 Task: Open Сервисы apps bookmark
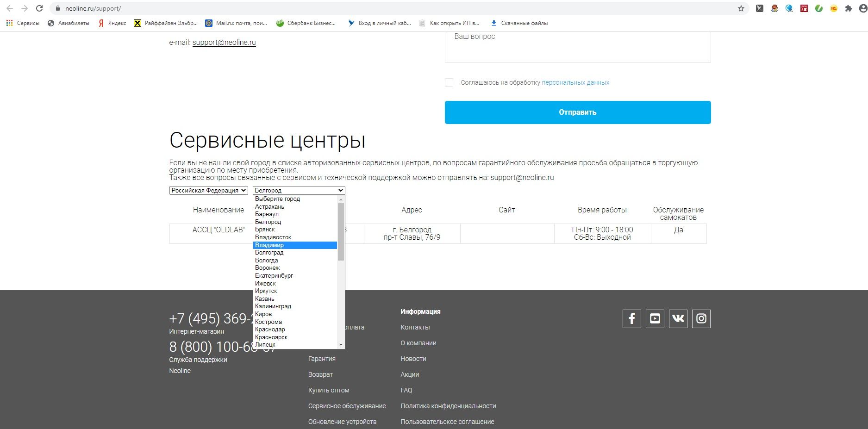23,23
